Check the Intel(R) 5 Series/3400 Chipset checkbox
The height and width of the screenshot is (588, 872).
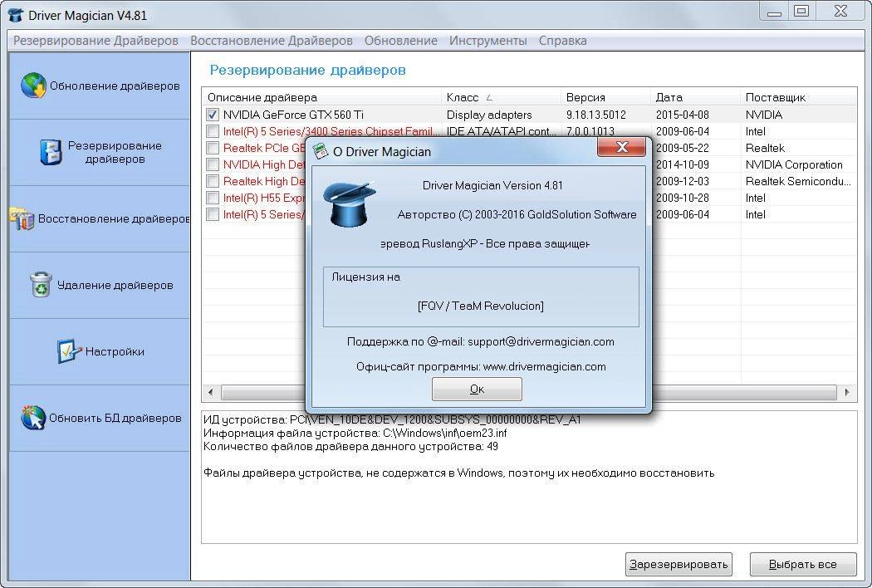(x=212, y=131)
